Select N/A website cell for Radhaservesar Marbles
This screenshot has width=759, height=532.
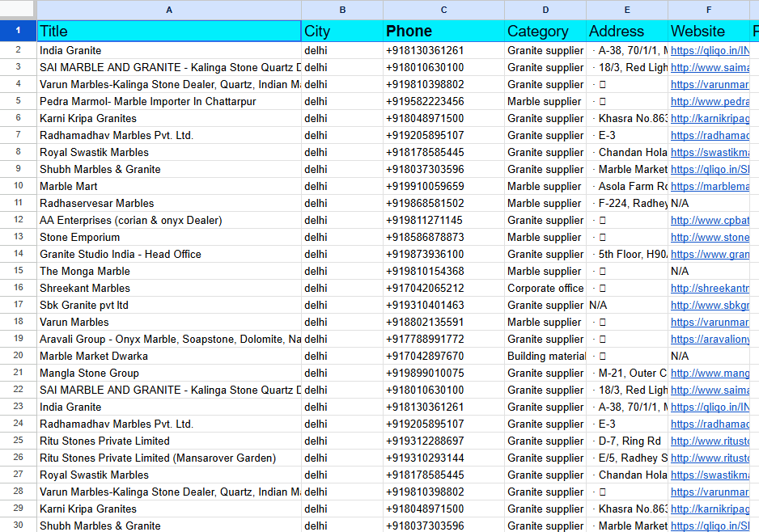point(709,203)
